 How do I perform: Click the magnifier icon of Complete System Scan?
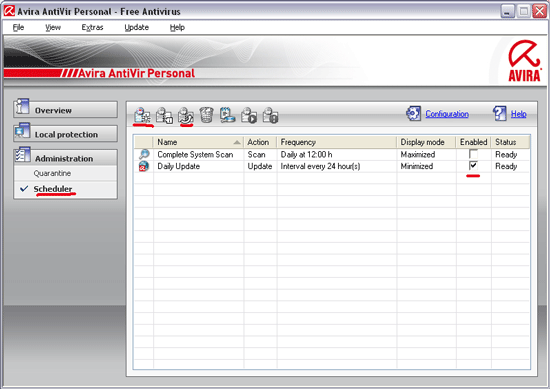[x=144, y=154]
